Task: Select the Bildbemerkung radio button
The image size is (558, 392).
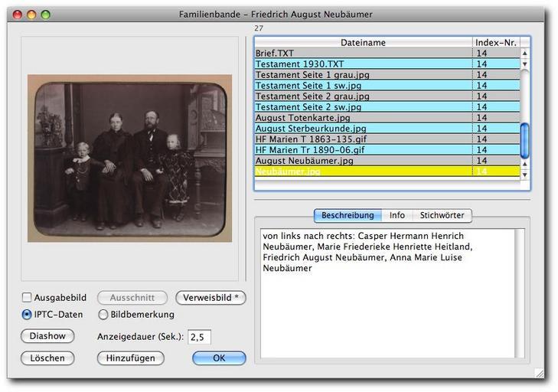Action: click(103, 315)
